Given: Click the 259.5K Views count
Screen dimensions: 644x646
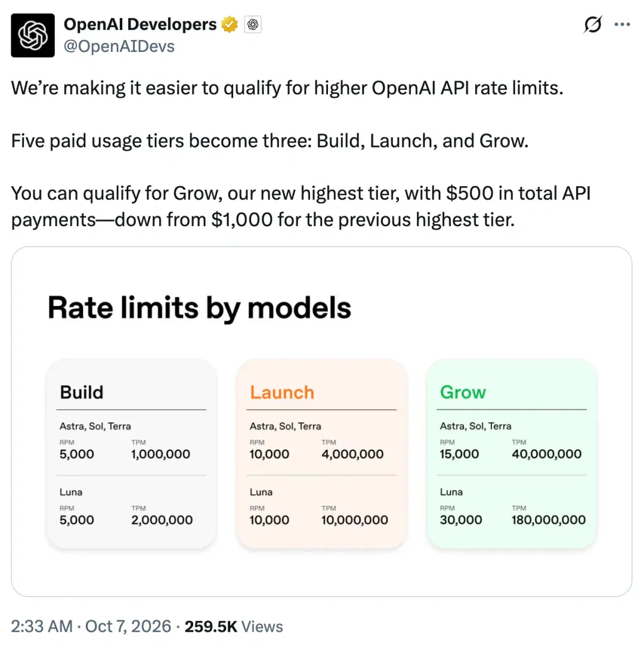Looking at the screenshot, I should click(x=234, y=626).
